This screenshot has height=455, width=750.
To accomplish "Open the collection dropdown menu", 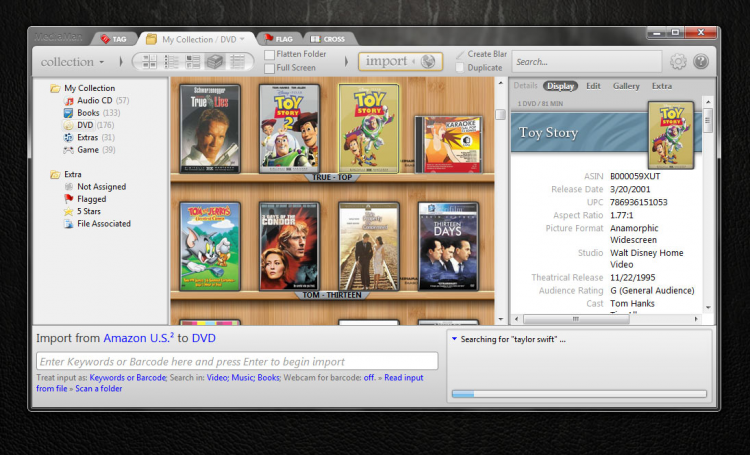I will (x=72, y=62).
